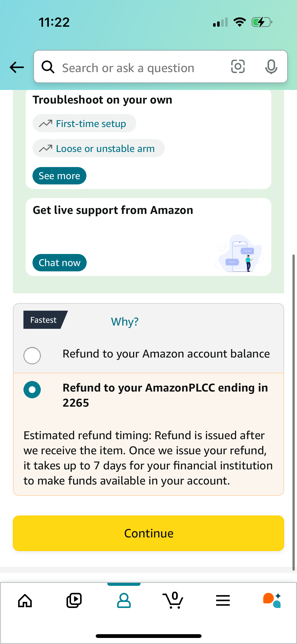Viewport: 297px width, 644px height.
Task: Launch the Rufus AI assistant icon
Action: pyautogui.click(x=273, y=601)
